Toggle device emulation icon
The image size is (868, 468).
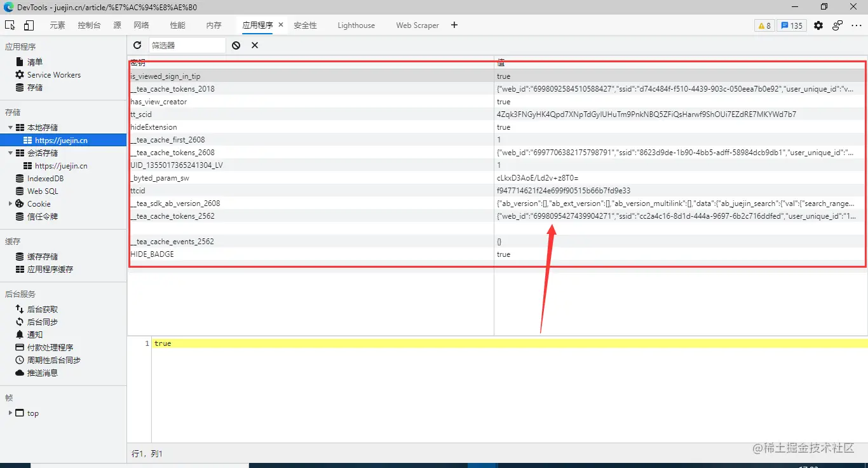pyautogui.click(x=29, y=25)
